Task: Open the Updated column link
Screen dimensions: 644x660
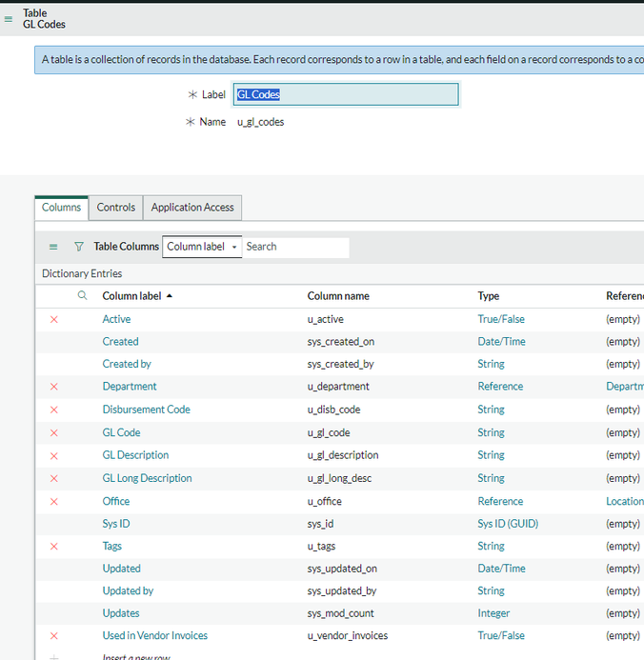Action: tap(122, 569)
